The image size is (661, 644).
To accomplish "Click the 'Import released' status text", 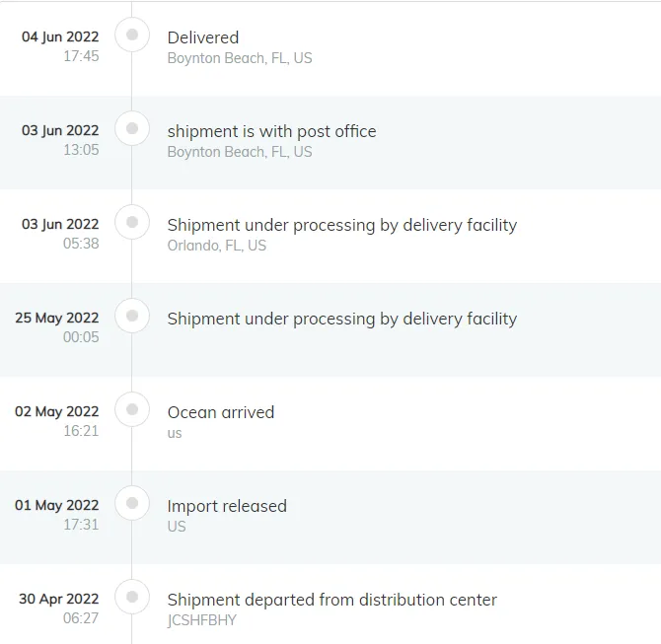I will point(227,506).
